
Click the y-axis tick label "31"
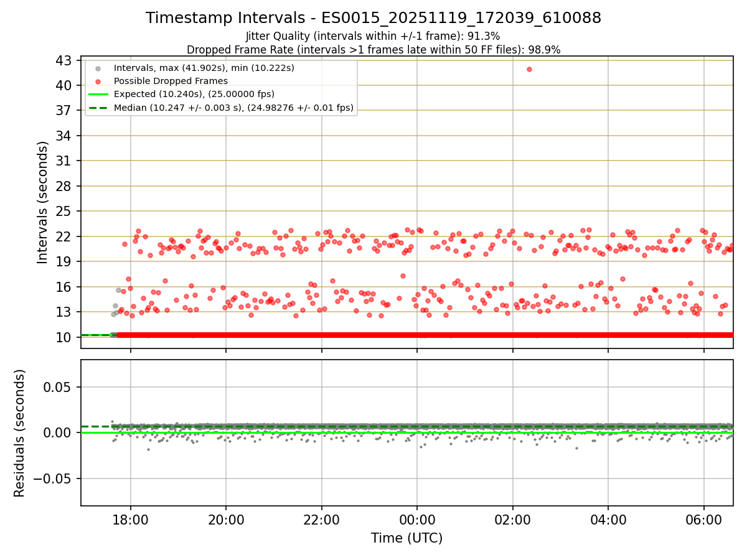point(65,161)
